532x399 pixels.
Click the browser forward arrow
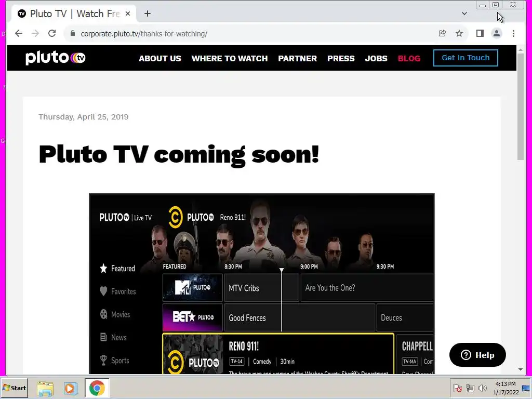click(35, 33)
